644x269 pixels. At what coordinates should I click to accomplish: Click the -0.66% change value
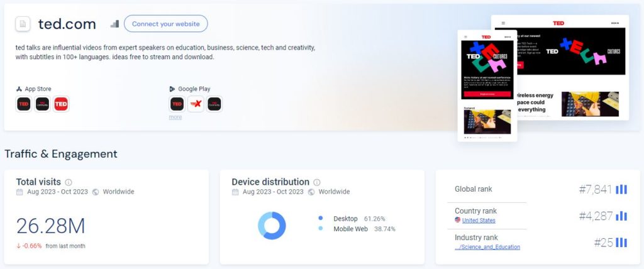pos(32,246)
